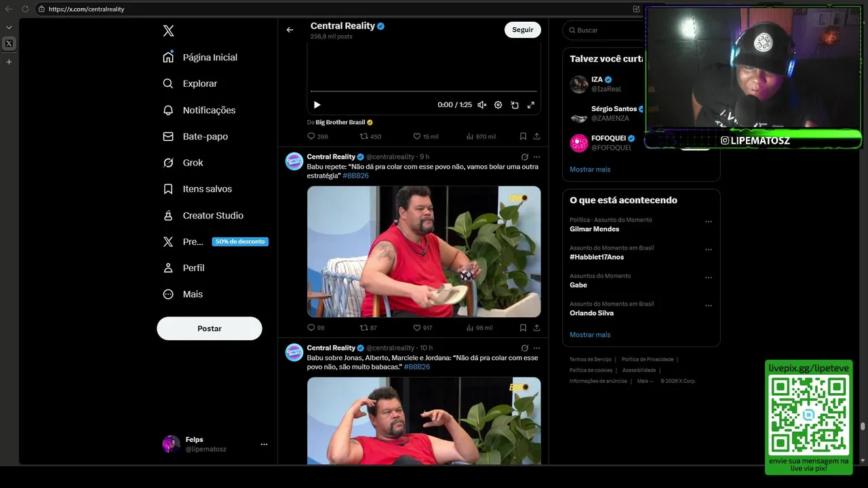This screenshot has height=488, width=868.
Task: Open more options for Gabe trend
Action: tap(709, 277)
